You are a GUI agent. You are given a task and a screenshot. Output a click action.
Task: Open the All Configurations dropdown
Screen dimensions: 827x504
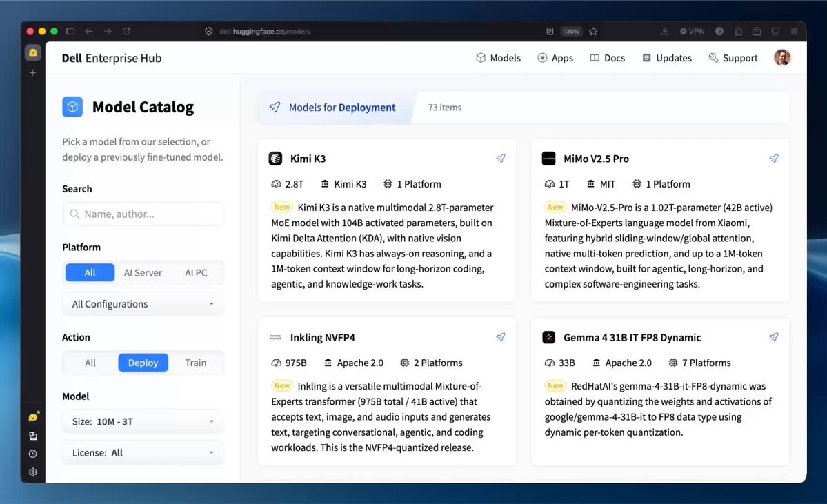143,303
